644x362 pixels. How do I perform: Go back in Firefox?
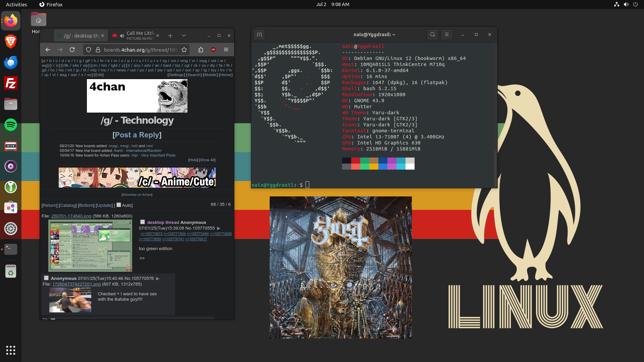pos(48,50)
